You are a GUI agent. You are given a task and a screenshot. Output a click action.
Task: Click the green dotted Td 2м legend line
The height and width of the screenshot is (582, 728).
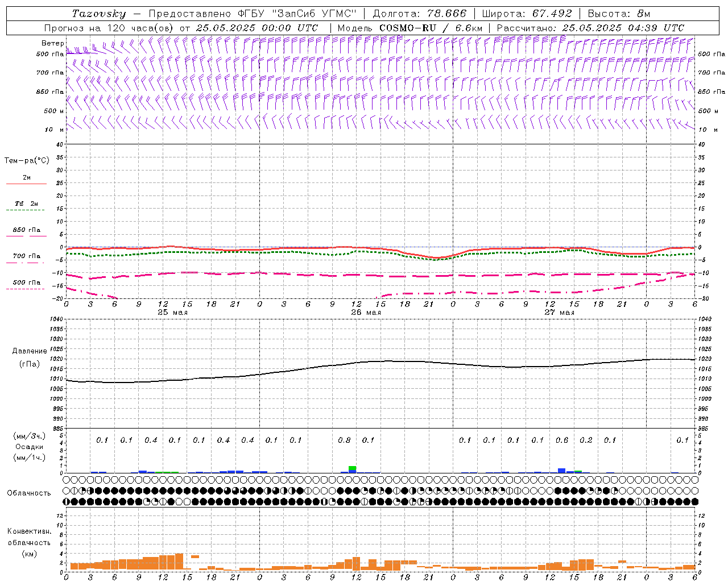(25, 210)
